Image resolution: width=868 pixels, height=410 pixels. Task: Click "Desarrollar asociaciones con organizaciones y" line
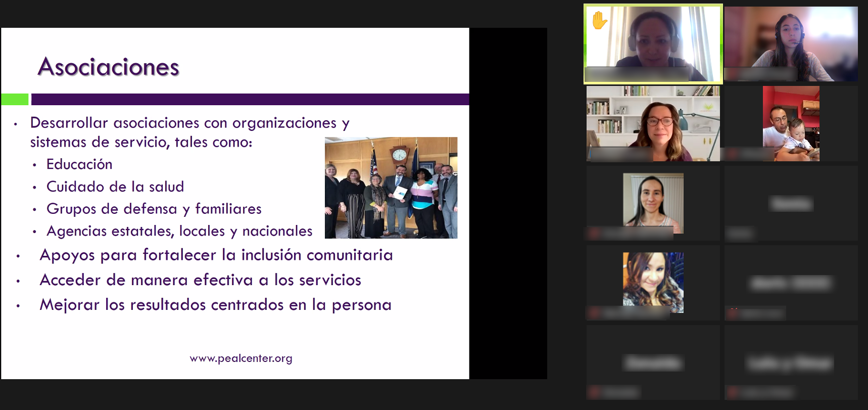(190, 123)
